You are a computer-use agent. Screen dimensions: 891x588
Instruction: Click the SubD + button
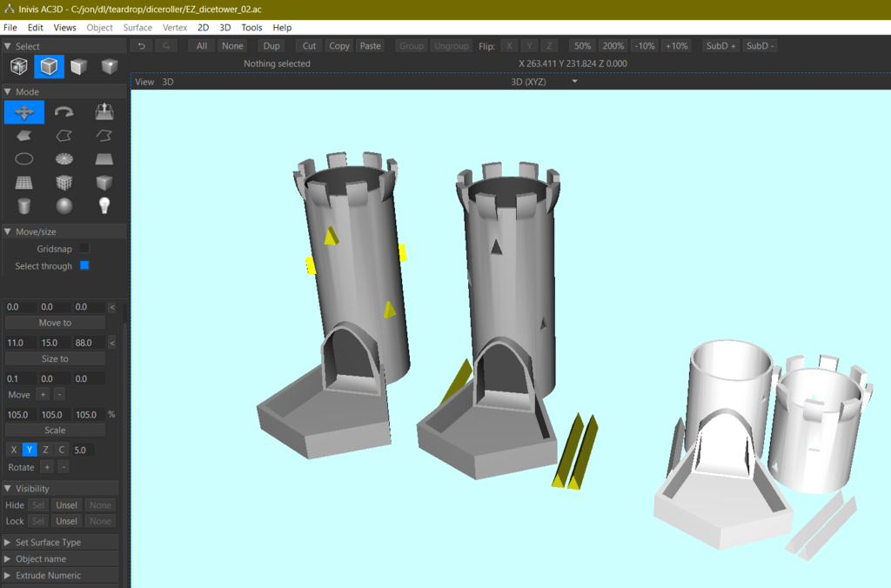pos(720,46)
